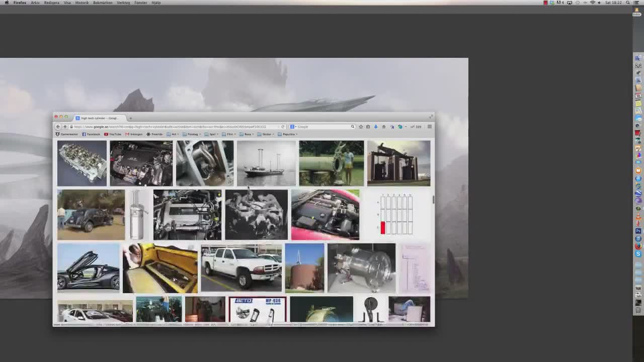
Task: Click the browser back arrow button
Action: 58,127
